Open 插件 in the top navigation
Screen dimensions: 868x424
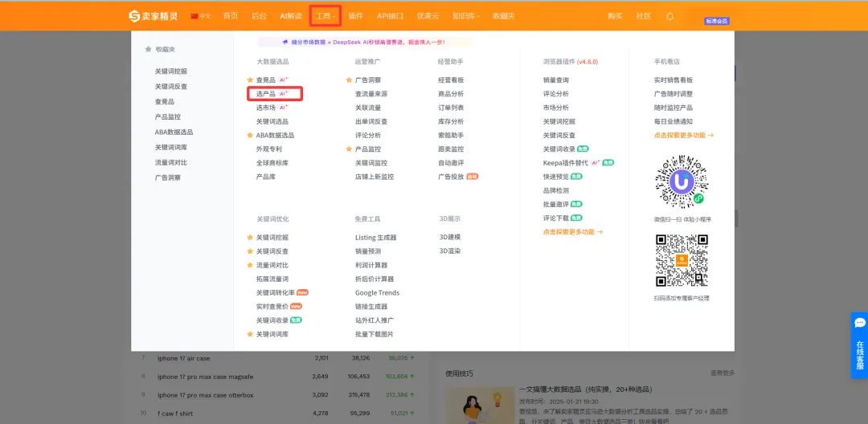[355, 16]
